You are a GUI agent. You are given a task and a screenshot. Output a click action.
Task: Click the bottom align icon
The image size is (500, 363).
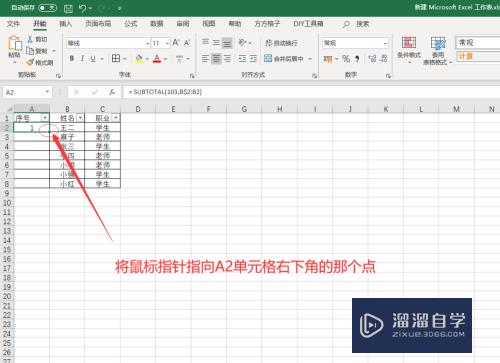click(x=227, y=43)
